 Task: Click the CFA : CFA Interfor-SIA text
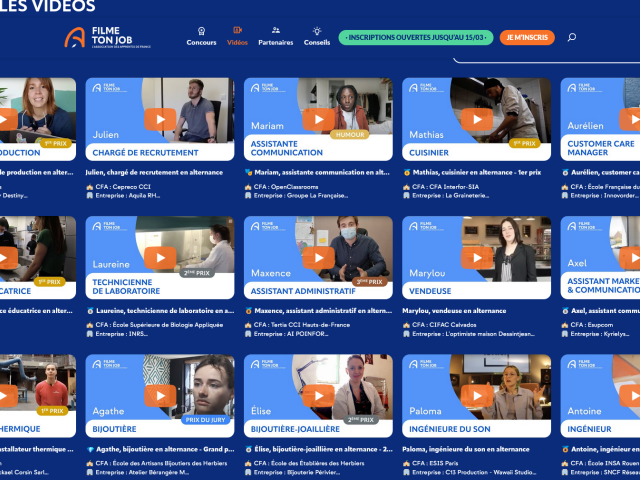click(445, 187)
